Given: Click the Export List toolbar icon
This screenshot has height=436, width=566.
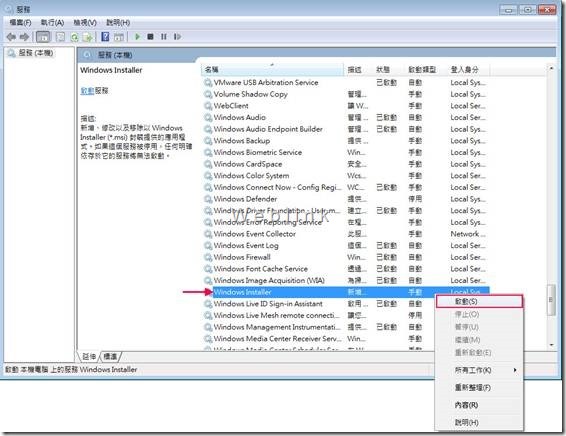Looking at the screenshot, I should point(88,37).
